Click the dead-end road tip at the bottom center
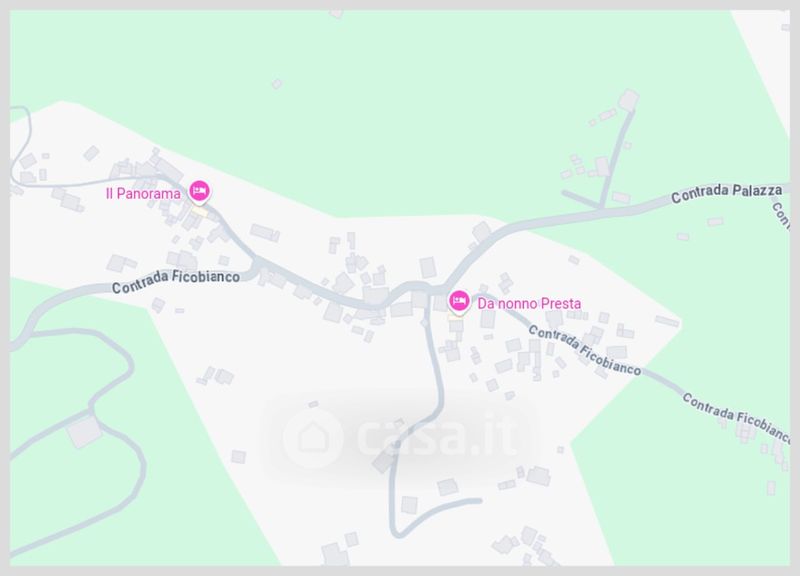The height and width of the screenshot is (576, 800). point(477,501)
